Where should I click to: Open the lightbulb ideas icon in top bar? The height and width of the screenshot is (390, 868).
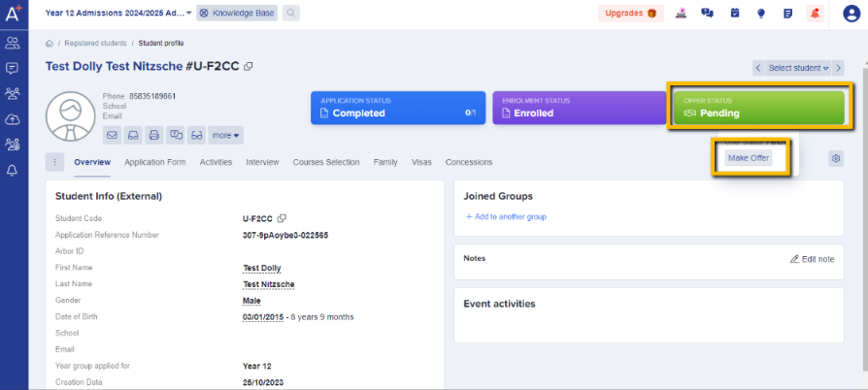[x=761, y=14]
